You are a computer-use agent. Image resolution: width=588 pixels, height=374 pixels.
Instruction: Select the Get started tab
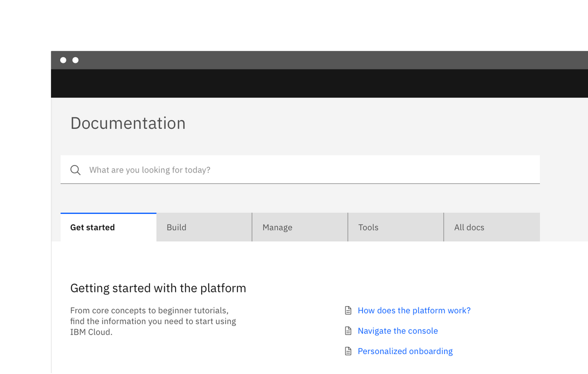pos(92,227)
